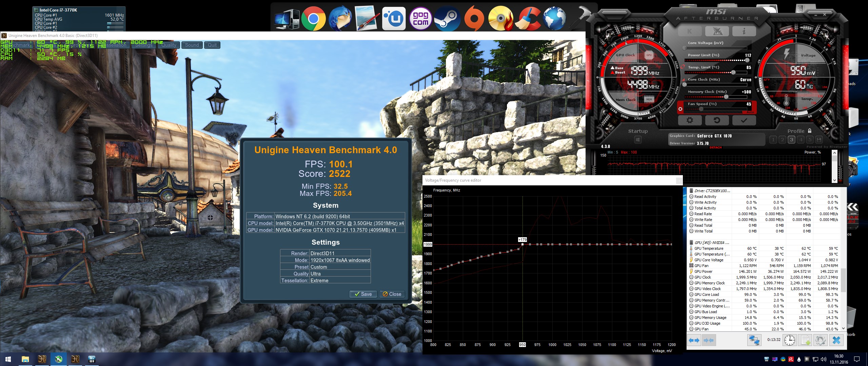868x366 pixels.
Task: Toggle Apply at Startup Windows button
Action: [x=638, y=140]
